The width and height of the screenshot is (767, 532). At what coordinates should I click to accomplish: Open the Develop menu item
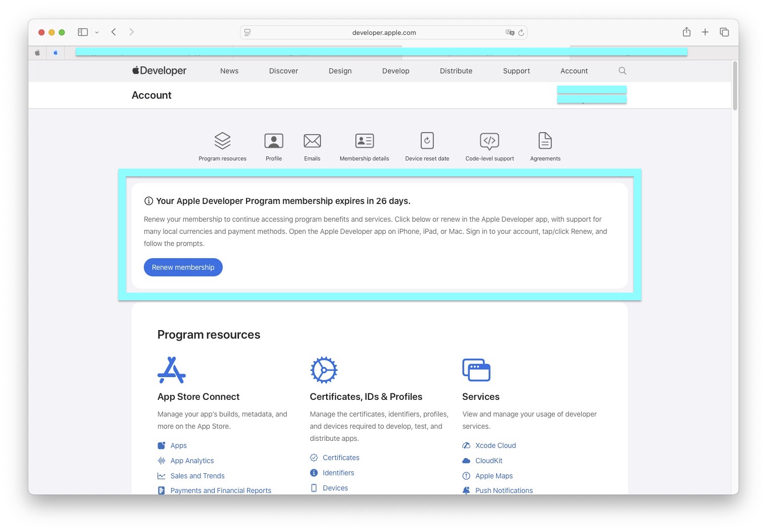396,71
